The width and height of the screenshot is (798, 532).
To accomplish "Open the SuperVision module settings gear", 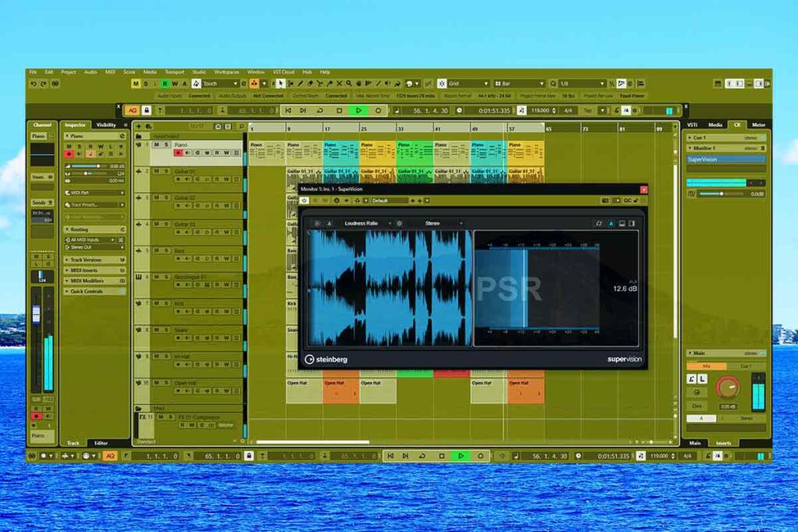I will coord(399,223).
